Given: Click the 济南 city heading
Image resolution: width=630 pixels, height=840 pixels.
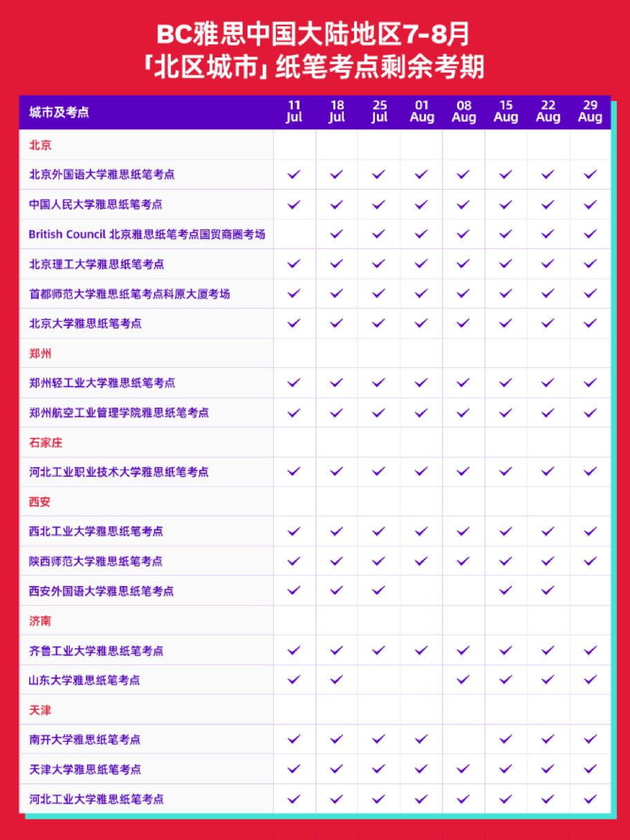Looking at the screenshot, I should coord(40,621).
